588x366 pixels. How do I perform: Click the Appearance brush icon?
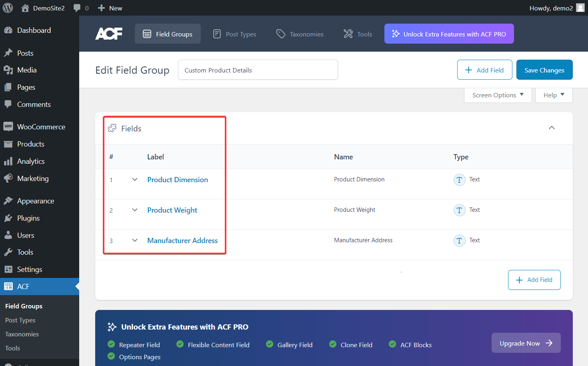pyautogui.click(x=8, y=201)
